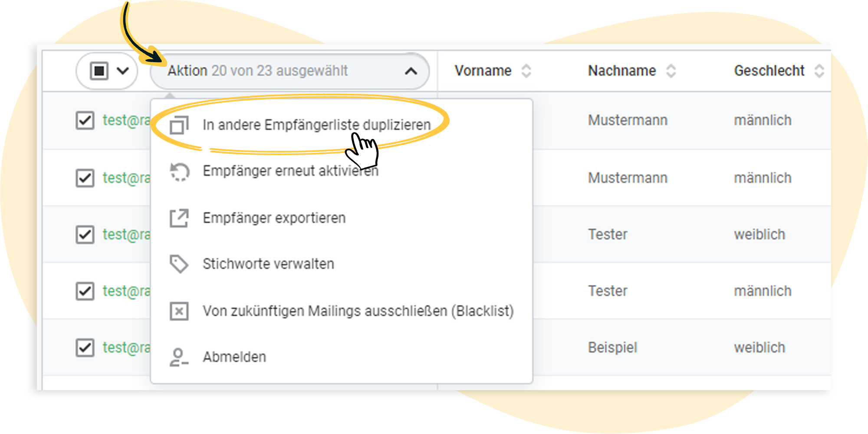The height and width of the screenshot is (434, 868).
Task: Uncheck the third recipient row checkbox
Action: [85, 235]
